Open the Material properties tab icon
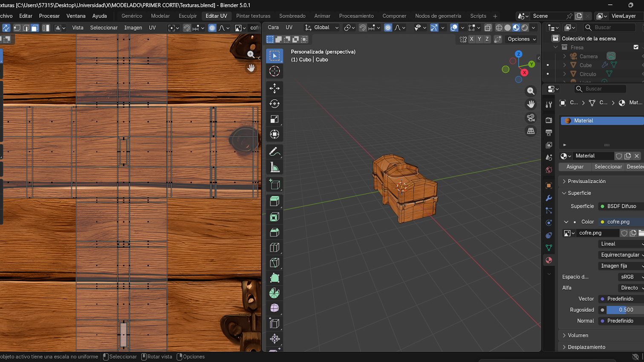The image size is (644, 362). click(549, 260)
